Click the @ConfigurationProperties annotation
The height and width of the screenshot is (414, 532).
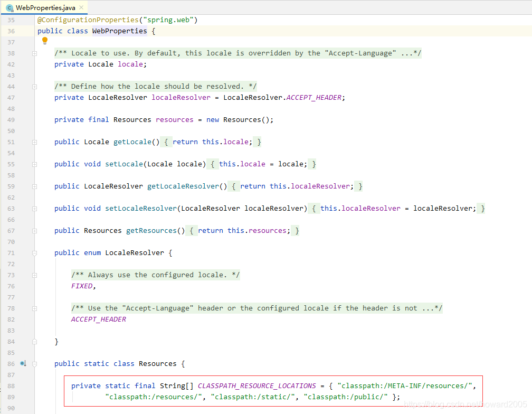[88, 20]
